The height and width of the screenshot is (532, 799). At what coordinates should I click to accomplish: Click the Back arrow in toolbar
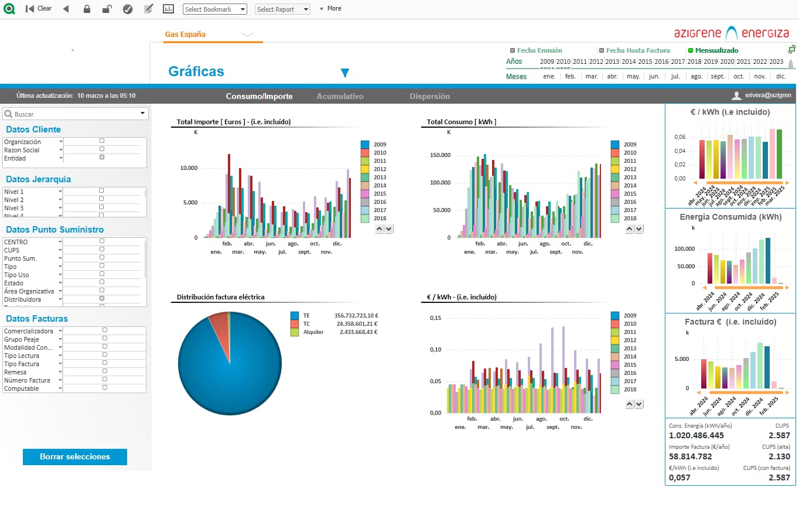coord(66,9)
